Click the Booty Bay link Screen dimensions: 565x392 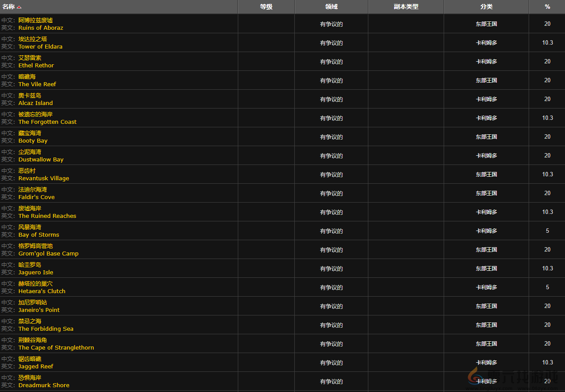pyautogui.click(x=33, y=141)
